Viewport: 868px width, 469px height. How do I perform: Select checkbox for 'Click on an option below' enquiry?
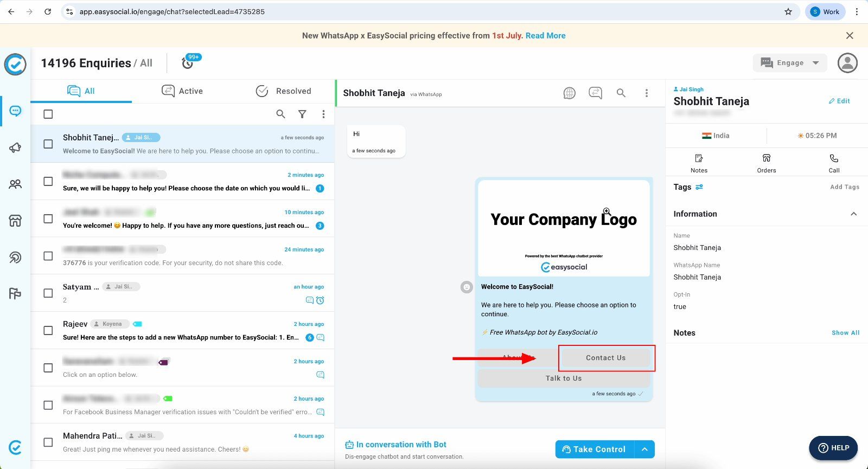click(x=48, y=368)
